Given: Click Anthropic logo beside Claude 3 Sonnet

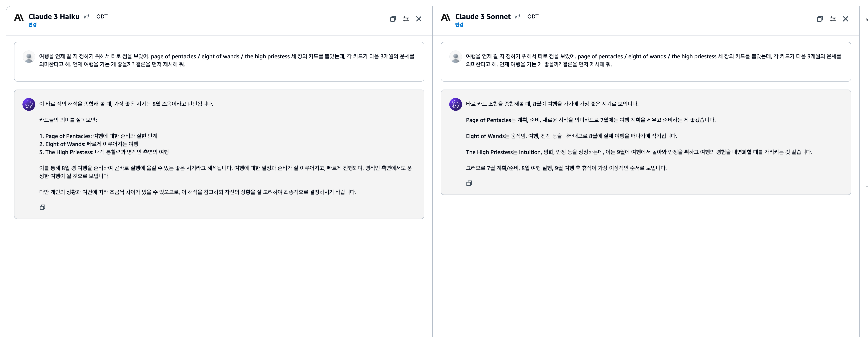Looking at the screenshot, I should click(x=445, y=17).
